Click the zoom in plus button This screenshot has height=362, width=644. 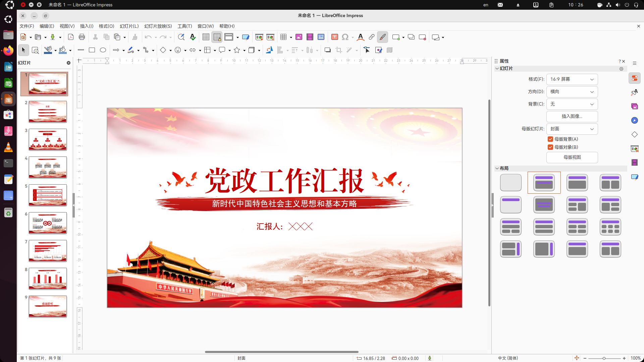point(624,358)
